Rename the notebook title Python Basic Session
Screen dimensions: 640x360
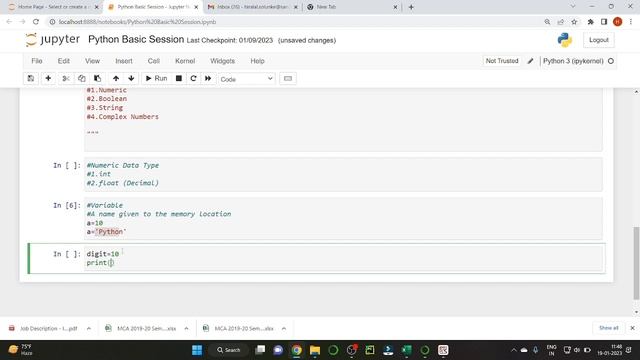tap(136, 39)
